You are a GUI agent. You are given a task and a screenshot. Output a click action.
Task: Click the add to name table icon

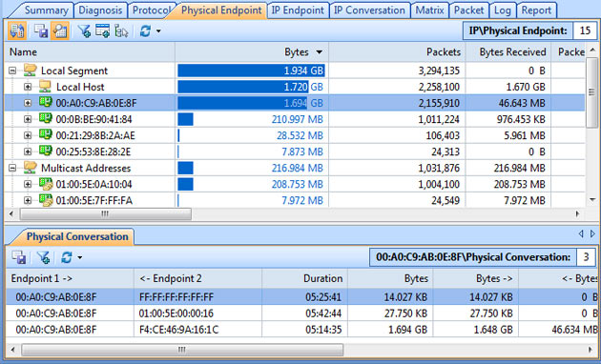(x=102, y=31)
